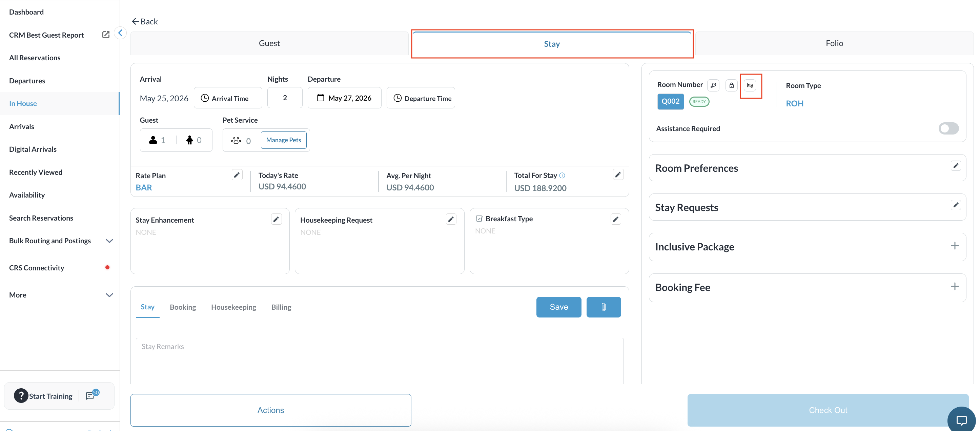Edit Stay Enhancement with pencil icon
The width and height of the screenshot is (980, 431).
[276, 219]
